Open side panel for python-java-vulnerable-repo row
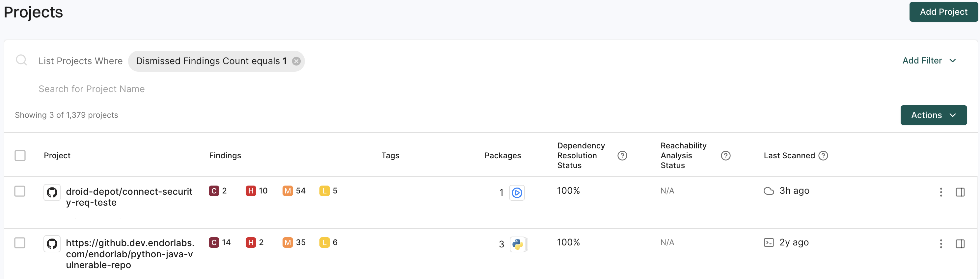This screenshot has width=980, height=279. pyautogui.click(x=960, y=244)
